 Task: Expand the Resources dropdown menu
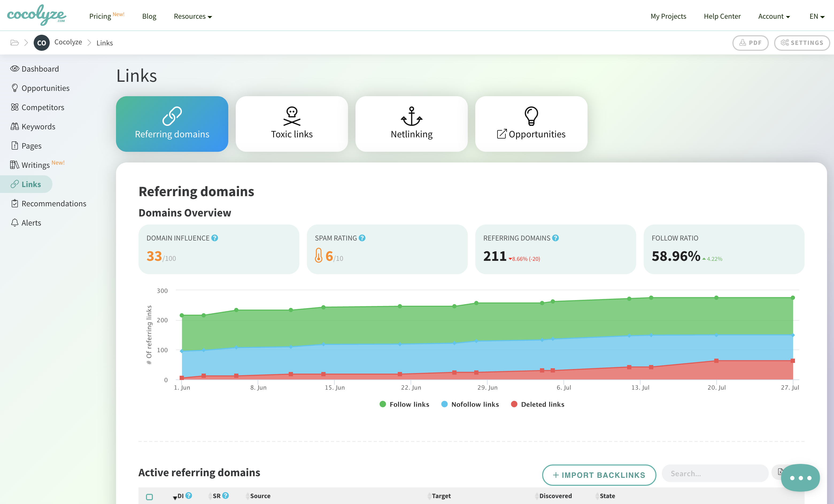(x=192, y=16)
